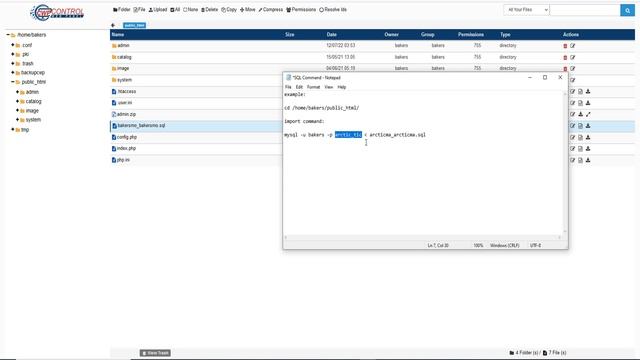
Task: Expand the tmp tree folder
Action: (x=13, y=129)
